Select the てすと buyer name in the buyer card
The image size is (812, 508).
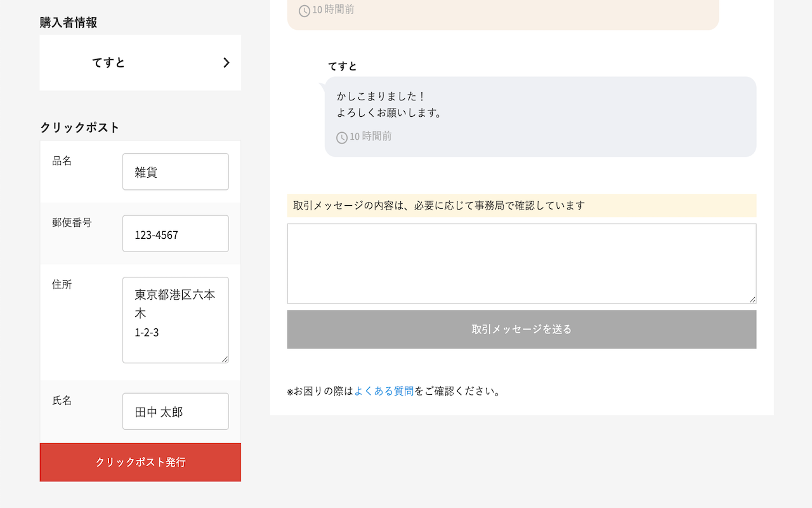tap(108, 62)
